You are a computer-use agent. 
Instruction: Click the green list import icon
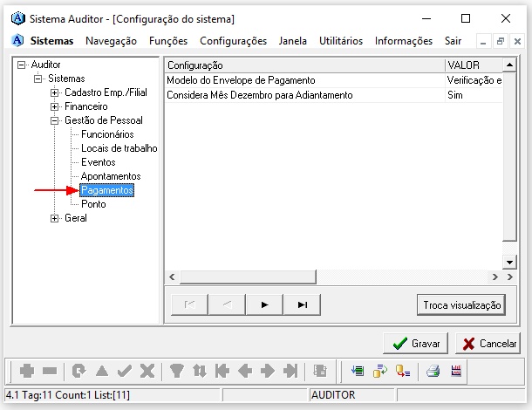(x=358, y=370)
